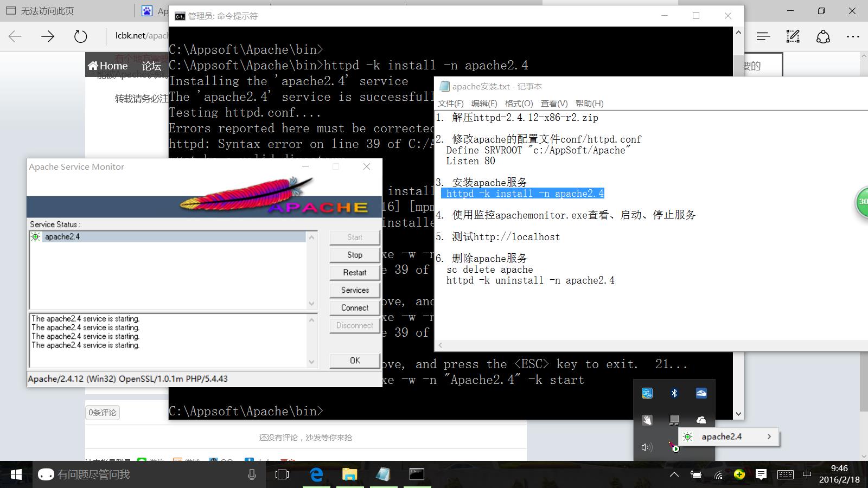Image resolution: width=868 pixels, height=488 pixels.
Task: Click Connect in Apache Service Monitor
Action: pyautogui.click(x=355, y=307)
